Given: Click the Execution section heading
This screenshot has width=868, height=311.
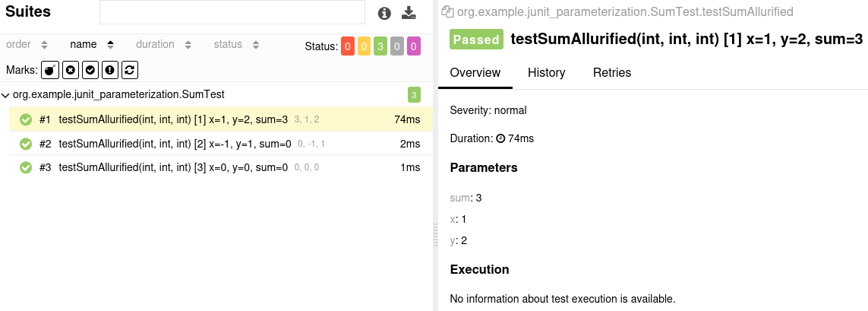Looking at the screenshot, I should (x=479, y=269).
